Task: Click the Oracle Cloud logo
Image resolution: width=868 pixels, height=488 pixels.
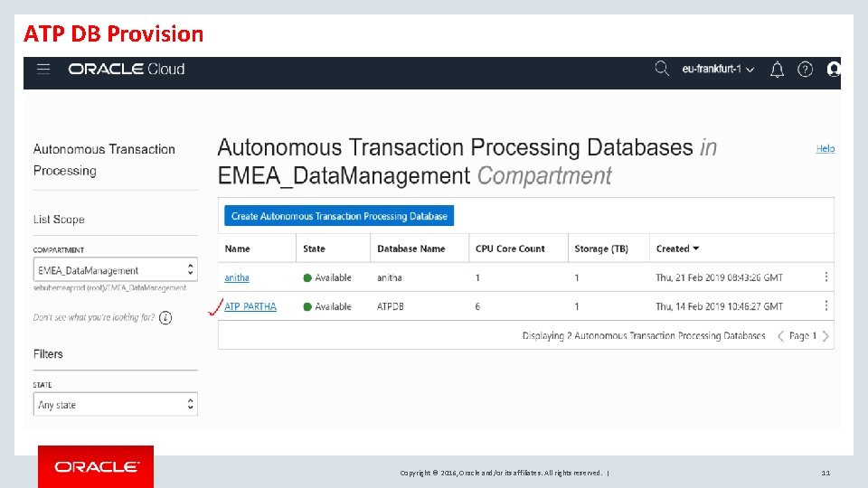Action: (x=127, y=70)
